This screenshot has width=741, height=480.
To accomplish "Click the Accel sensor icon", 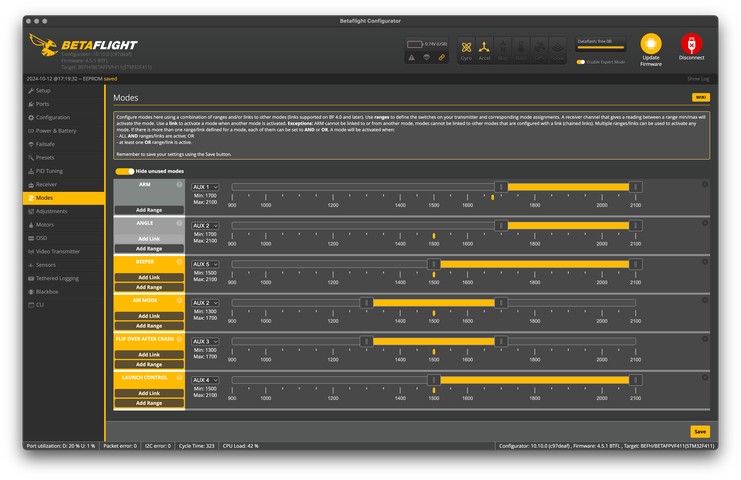I will pos(484,50).
